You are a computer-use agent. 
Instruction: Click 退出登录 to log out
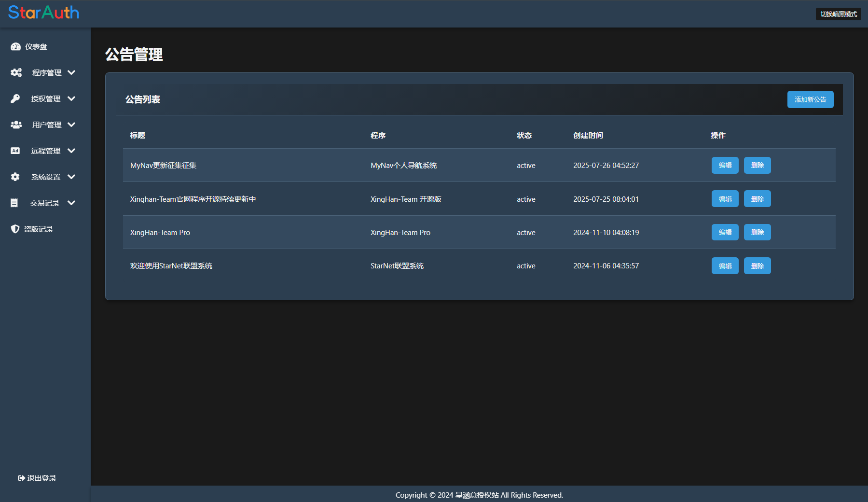(x=37, y=478)
